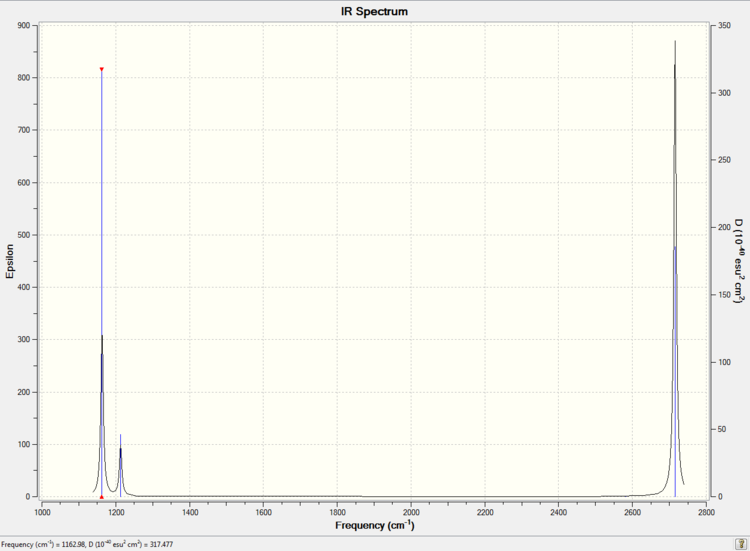Select the tall blue peak line at 1162 cm-1
Image resolution: width=750 pixels, height=551 pixels.
tap(101, 283)
